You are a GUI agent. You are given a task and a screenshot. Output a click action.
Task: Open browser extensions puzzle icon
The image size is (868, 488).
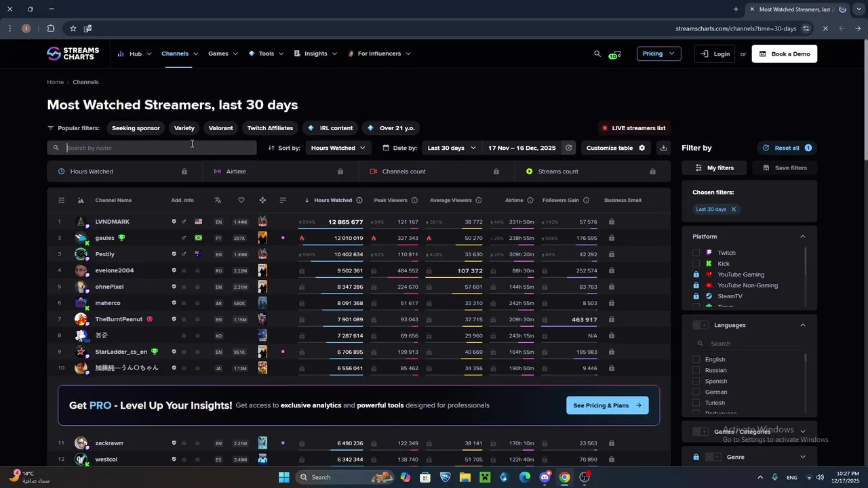coord(51,28)
